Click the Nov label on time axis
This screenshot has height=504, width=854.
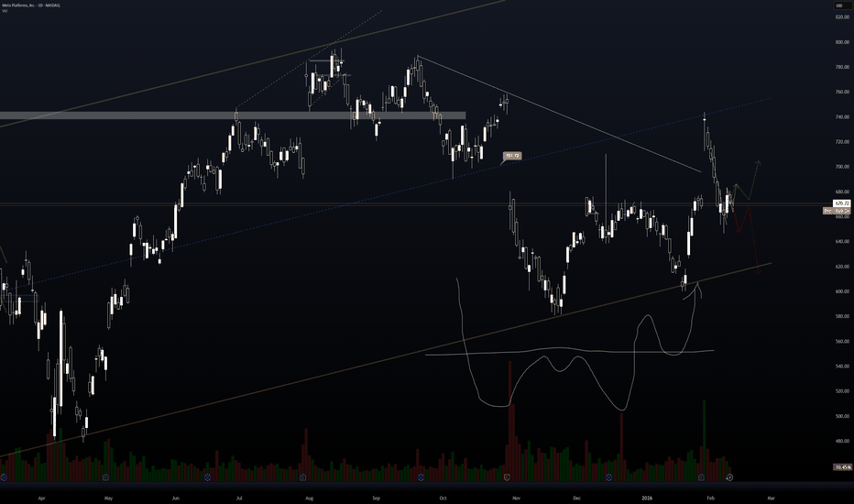coord(516,498)
